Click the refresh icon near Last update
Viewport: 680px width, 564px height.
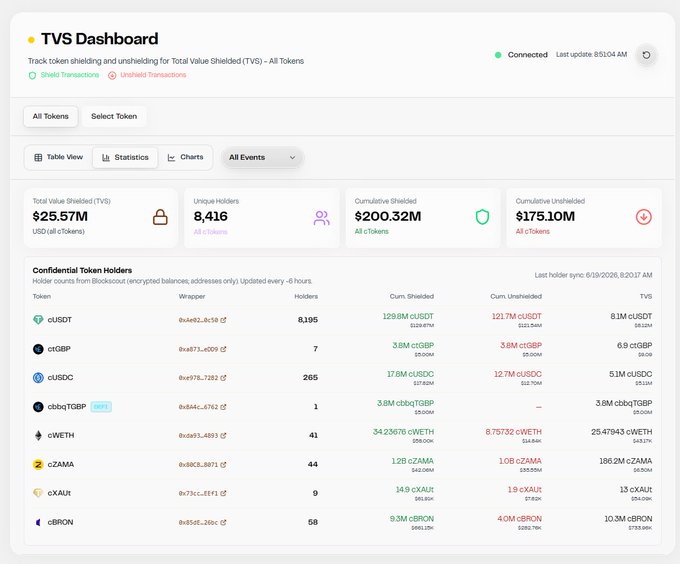[x=646, y=55]
